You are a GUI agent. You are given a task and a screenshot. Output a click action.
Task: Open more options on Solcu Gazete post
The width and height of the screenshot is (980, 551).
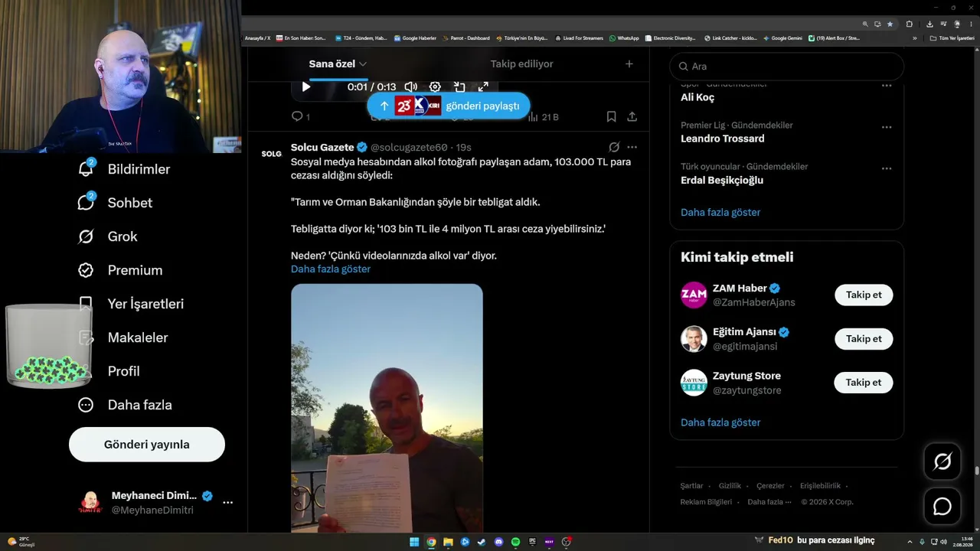click(x=632, y=147)
